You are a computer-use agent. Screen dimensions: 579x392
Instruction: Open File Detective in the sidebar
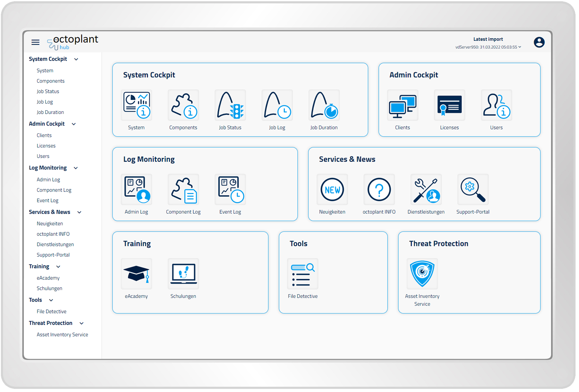(52, 311)
